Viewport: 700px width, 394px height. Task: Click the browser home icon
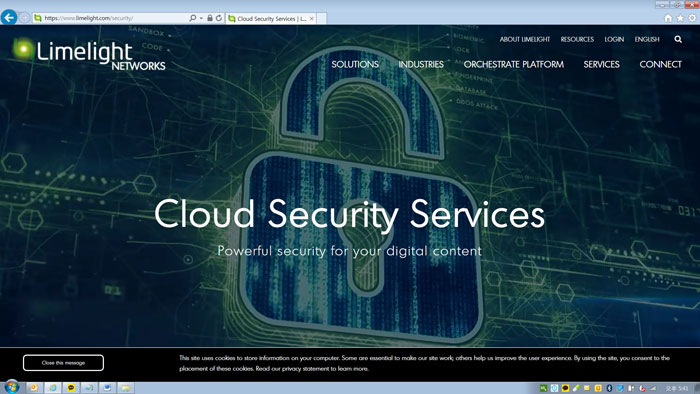coord(668,18)
